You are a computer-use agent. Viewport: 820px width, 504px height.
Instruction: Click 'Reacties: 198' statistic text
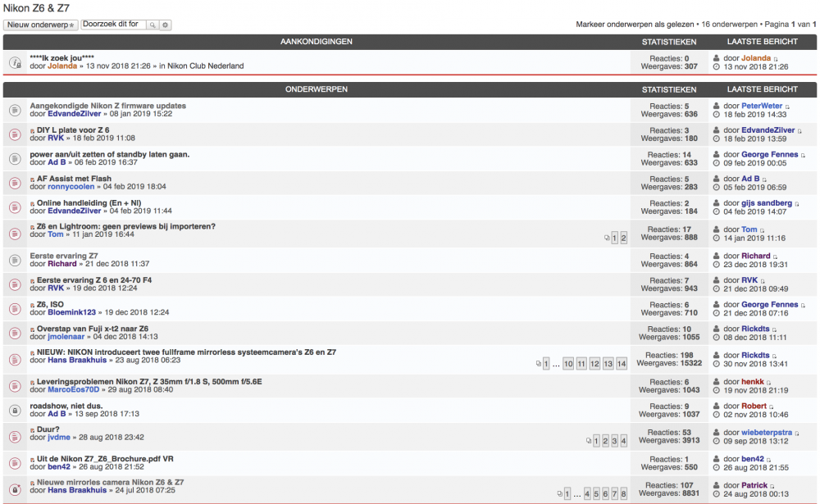point(669,355)
